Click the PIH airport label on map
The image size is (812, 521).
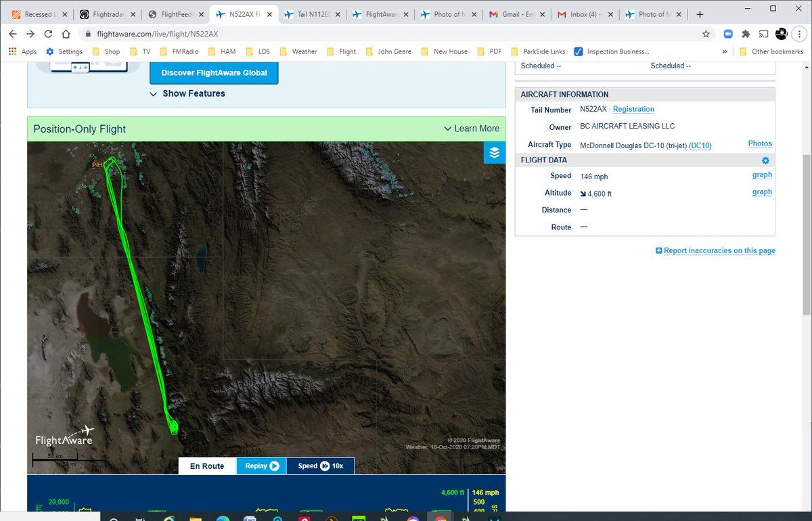tap(97, 164)
